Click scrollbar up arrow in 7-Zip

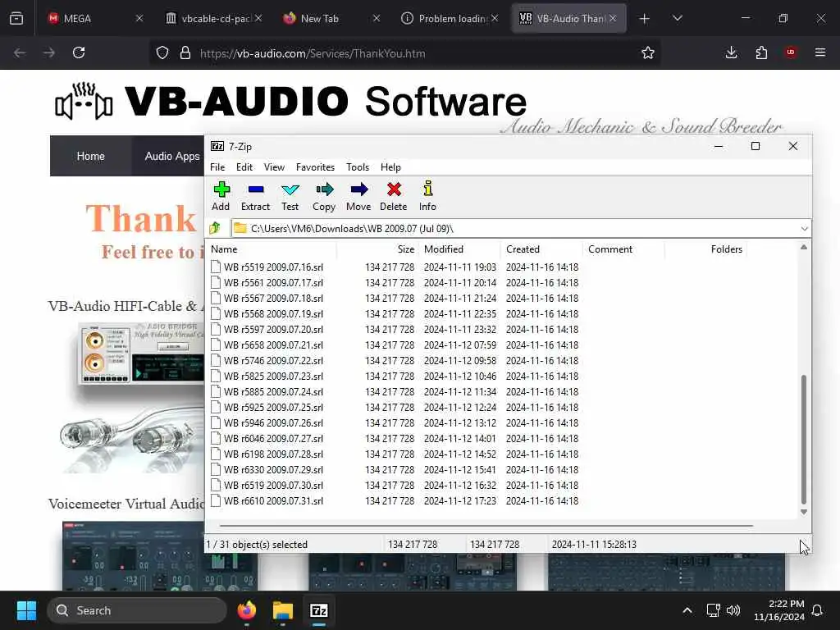804,247
